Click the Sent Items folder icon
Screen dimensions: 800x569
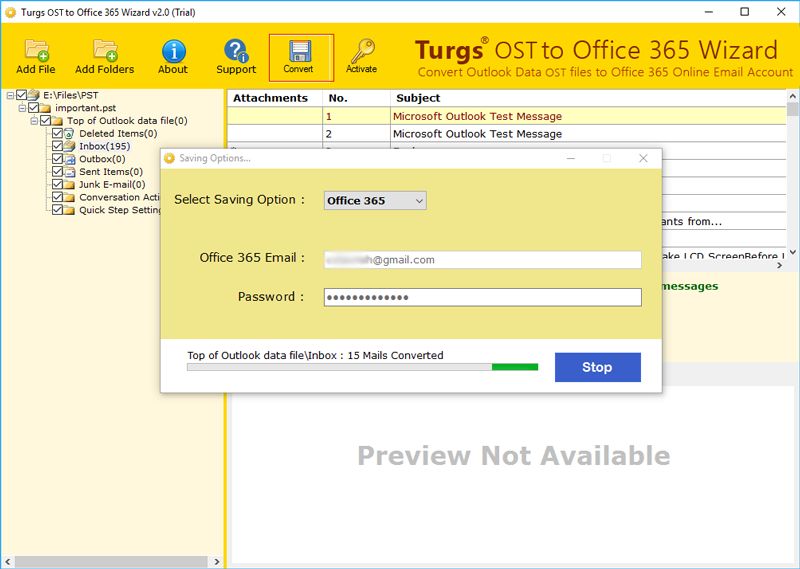pos(69,172)
